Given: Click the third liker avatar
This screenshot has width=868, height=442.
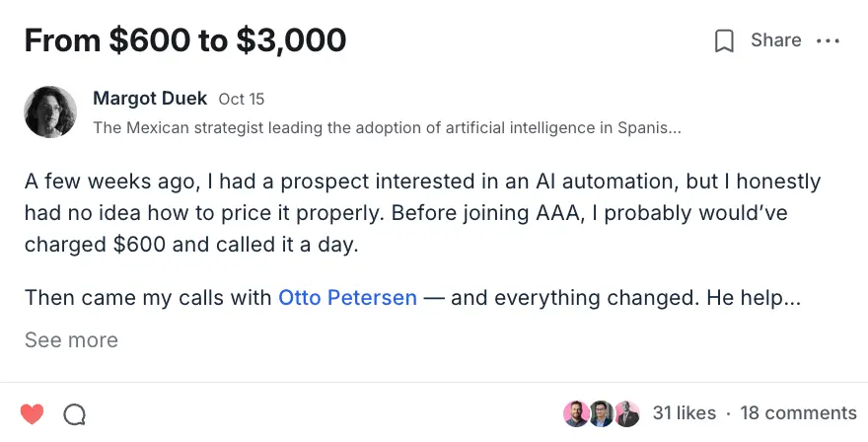Looking at the screenshot, I should (627, 413).
